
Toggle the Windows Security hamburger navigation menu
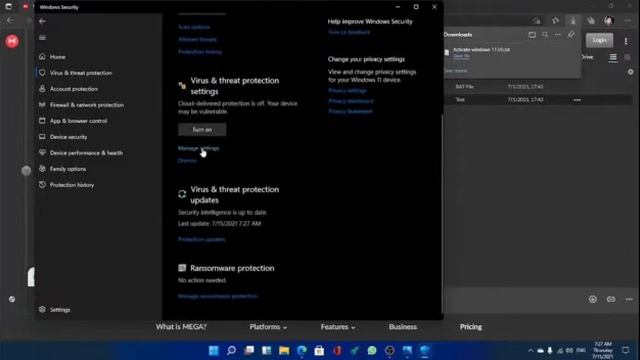pyautogui.click(x=42, y=38)
